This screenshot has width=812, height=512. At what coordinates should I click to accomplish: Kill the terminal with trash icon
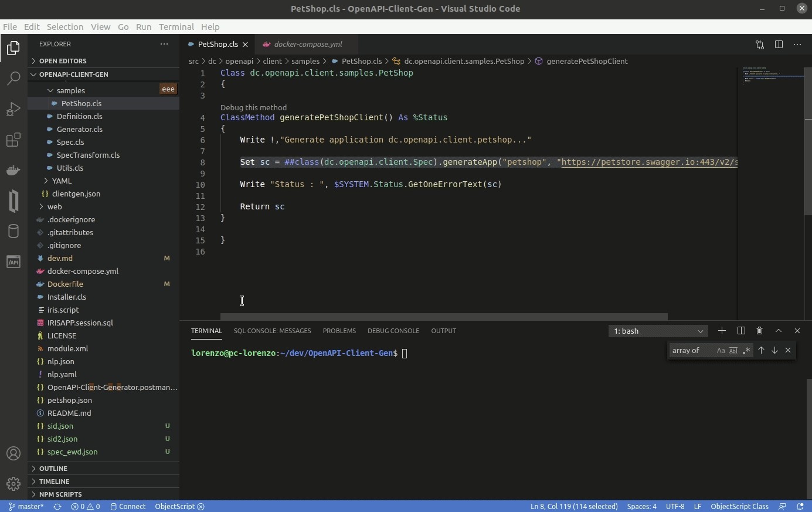coord(759,331)
